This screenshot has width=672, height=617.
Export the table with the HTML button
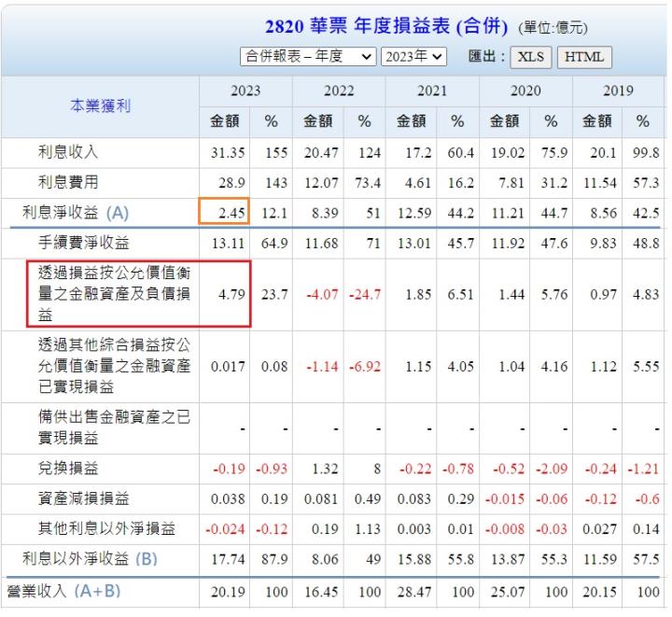click(584, 57)
